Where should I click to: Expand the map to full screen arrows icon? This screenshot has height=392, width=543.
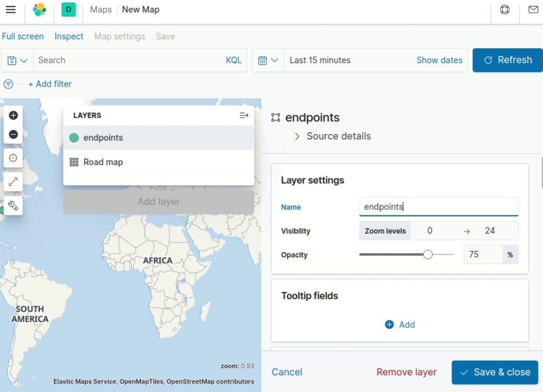click(13, 182)
